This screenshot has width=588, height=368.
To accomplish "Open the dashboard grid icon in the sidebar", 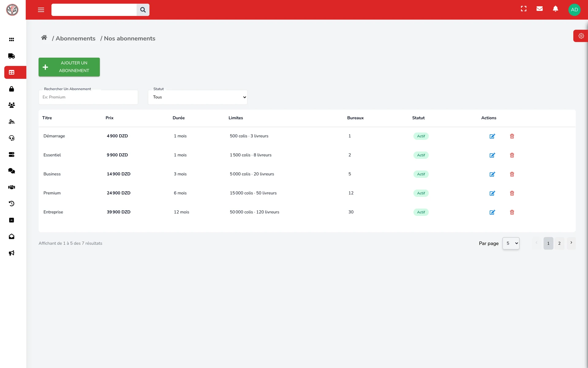I will (12, 40).
